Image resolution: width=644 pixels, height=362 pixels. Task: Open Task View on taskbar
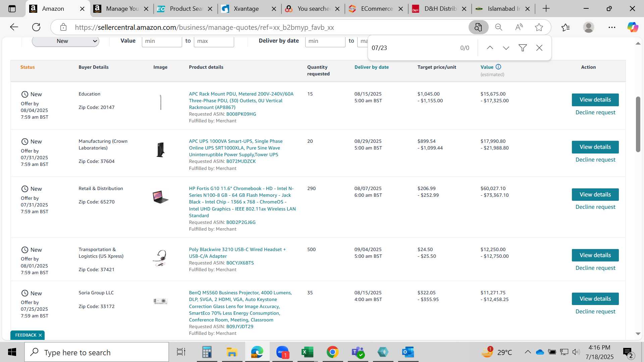tap(181, 352)
